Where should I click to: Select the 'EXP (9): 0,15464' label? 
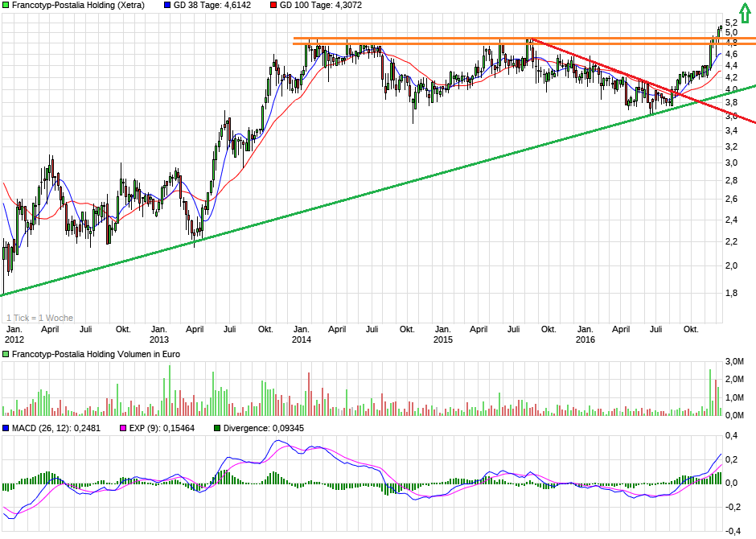click(162, 428)
